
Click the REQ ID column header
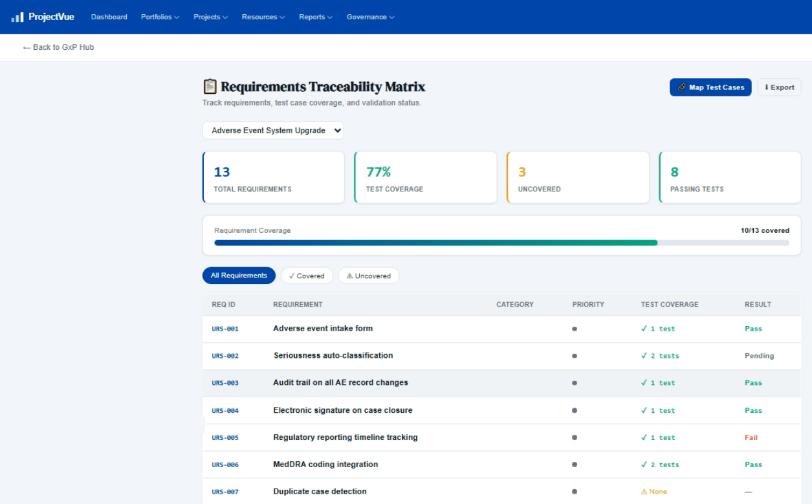pyautogui.click(x=223, y=305)
